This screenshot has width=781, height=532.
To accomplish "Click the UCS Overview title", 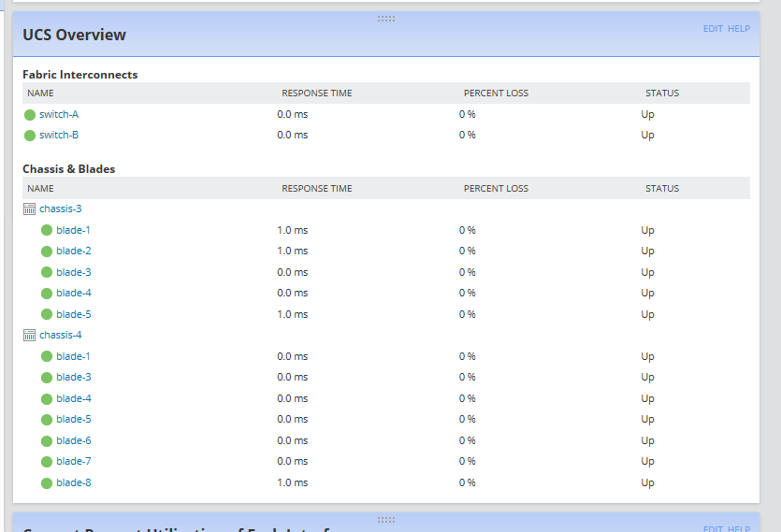I will click(x=74, y=35).
